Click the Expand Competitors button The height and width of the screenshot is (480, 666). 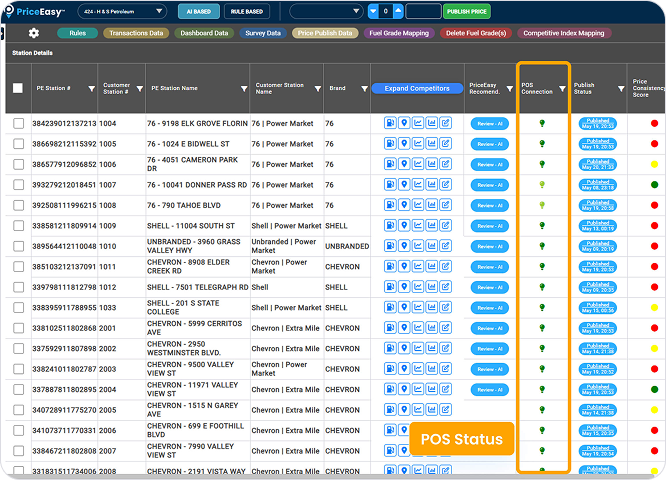[x=417, y=88]
